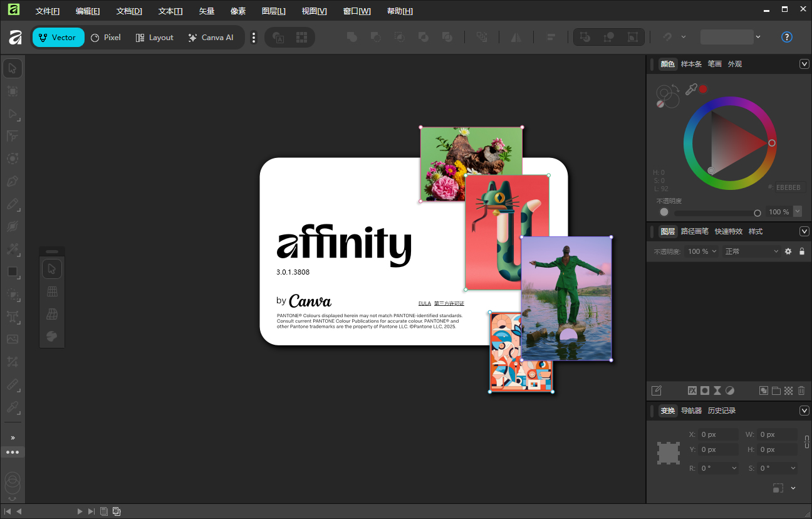This screenshot has width=812, height=519.
Task: Toggle the grid icon in the floating toolbar
Action: click(52, 291)
